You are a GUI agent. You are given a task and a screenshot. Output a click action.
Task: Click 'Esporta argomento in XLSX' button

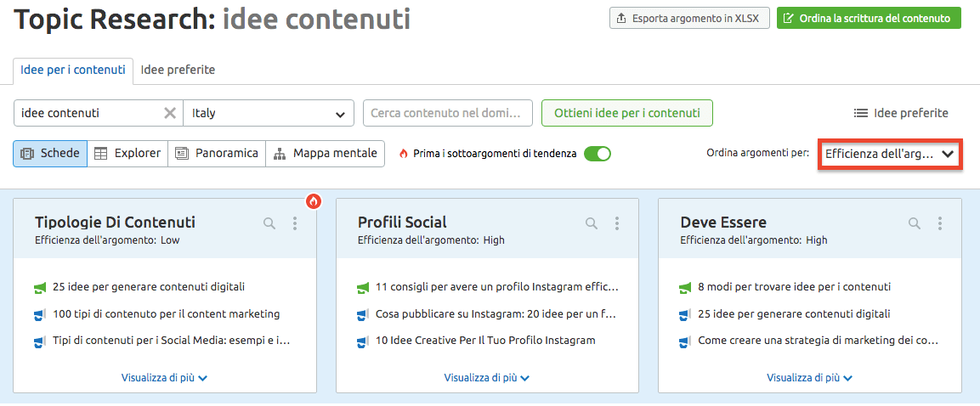tap(689, 18)
